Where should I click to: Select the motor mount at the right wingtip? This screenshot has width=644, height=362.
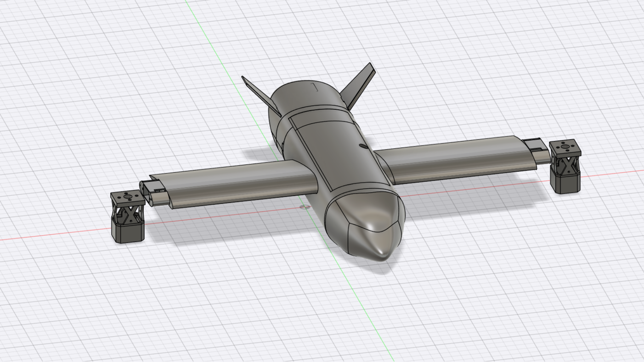tap(565, 166)
